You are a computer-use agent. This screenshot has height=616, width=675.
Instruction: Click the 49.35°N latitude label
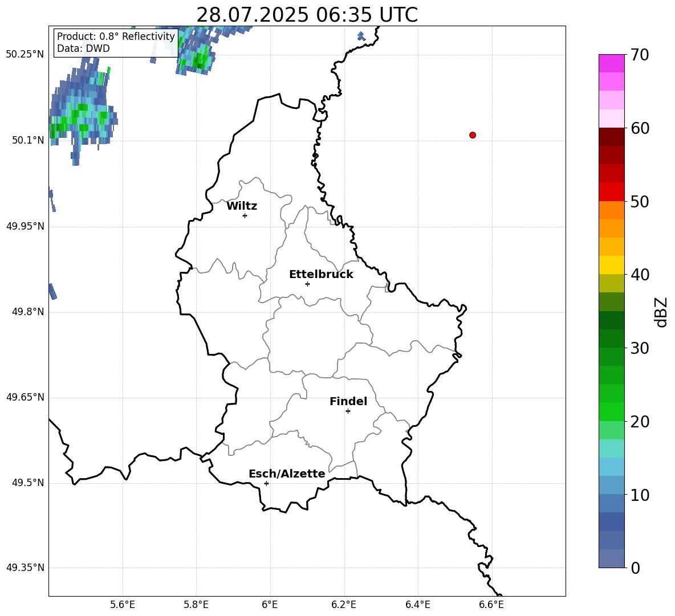[25, 568]
